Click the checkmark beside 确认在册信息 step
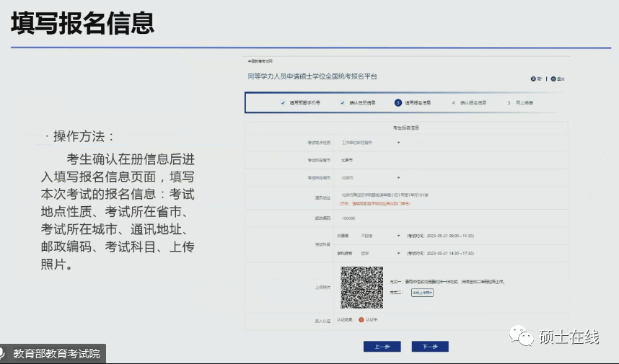The width and height of the screenshot is (619, 364). pyautogui.click(x=343, y=103)
